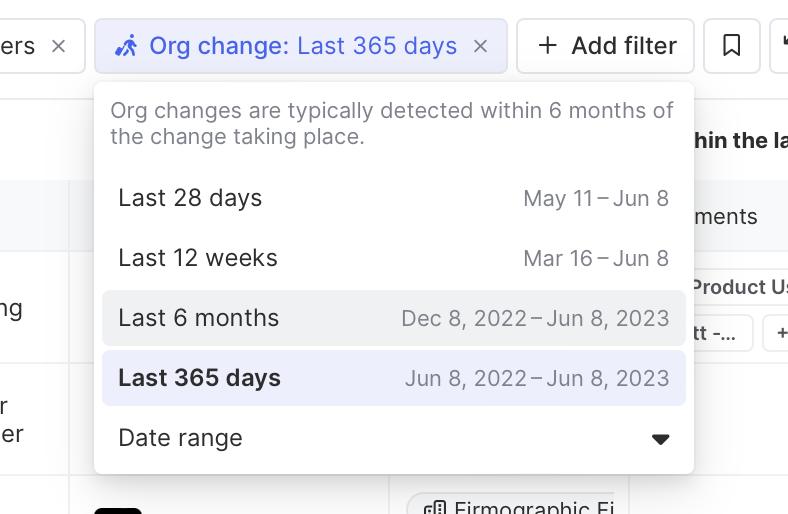This screenshot has height=514, width=788.
Task: Click the partially visible arrow button right of bookmark
Action: click(780, 46)
